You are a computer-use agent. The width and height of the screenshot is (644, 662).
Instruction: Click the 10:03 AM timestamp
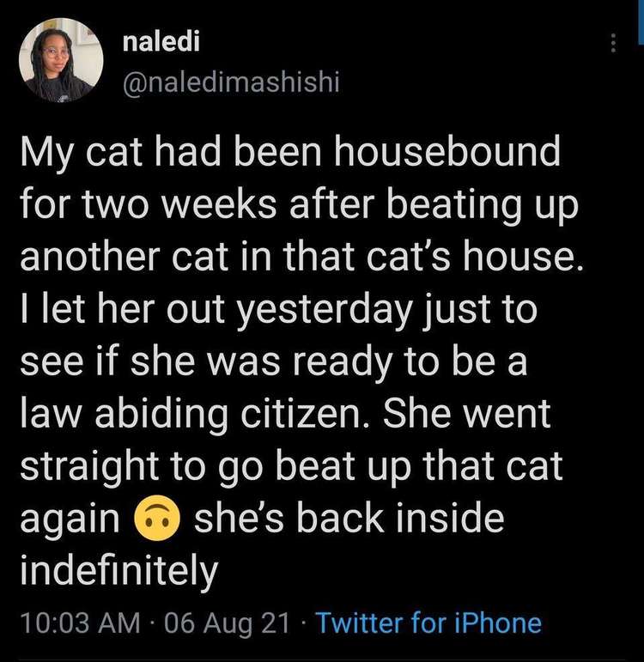(80, 623)
